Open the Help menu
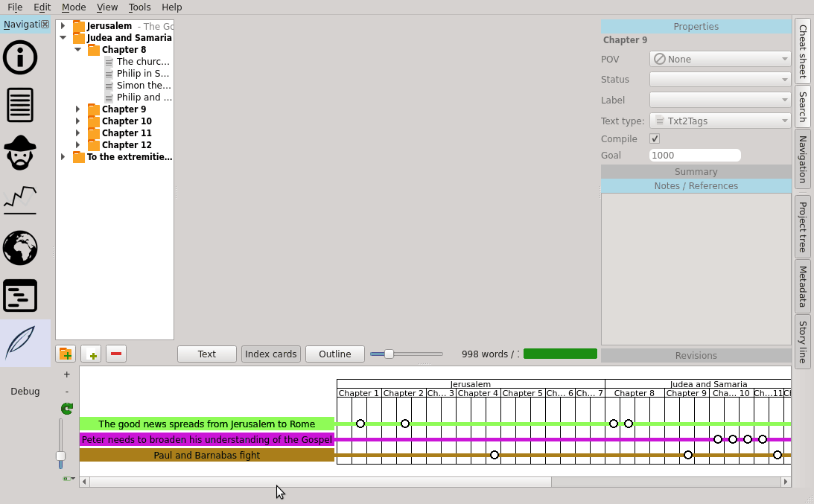The width and height of the screenshot is (814, 504). 171,7
